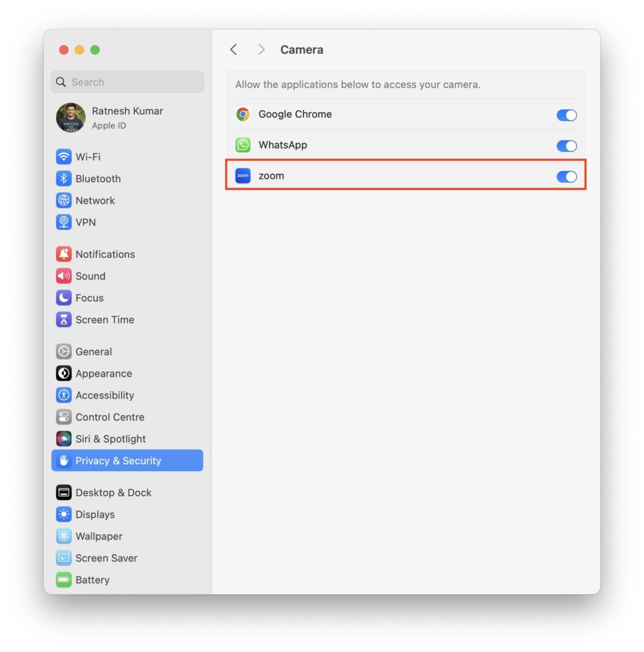Turn off zoom camera access toggle
Viewport: 644px width, 652px height.
pos(566,177)
